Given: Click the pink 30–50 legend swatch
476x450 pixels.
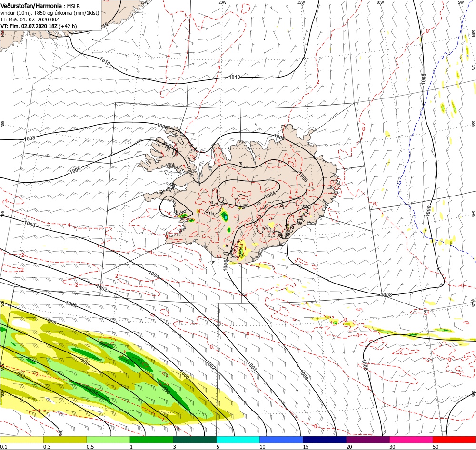Looking at the screenshot, I should point(411,440).
